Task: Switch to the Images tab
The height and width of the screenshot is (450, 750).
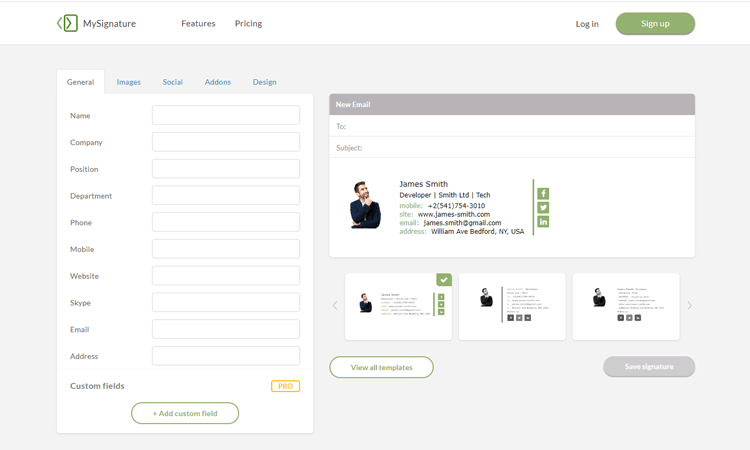Action: (x=129, y=82)
